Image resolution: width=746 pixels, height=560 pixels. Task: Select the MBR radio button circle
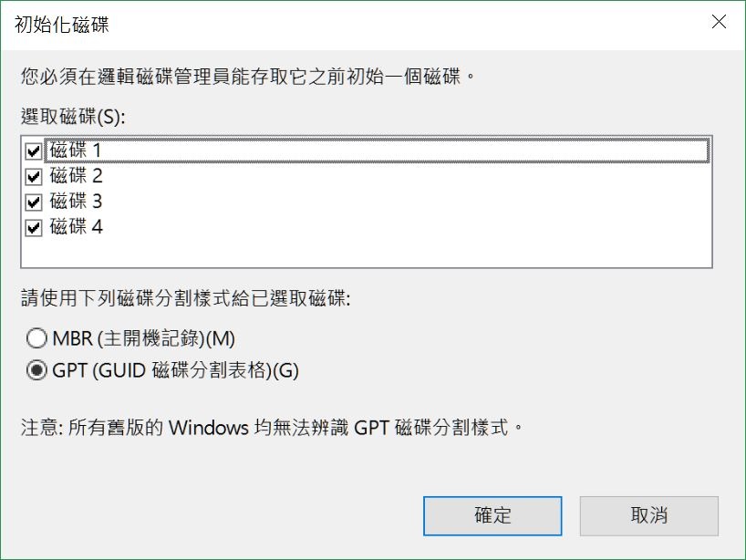coord(36,339)
